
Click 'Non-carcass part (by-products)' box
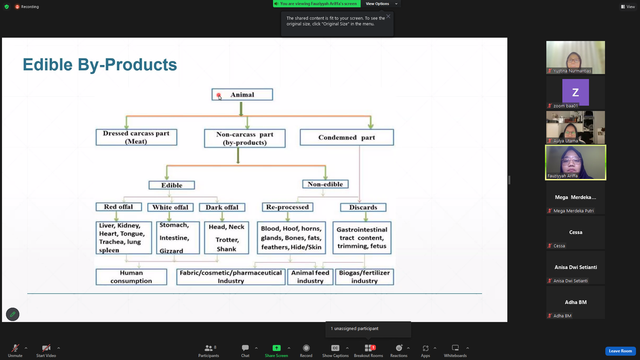244,138
